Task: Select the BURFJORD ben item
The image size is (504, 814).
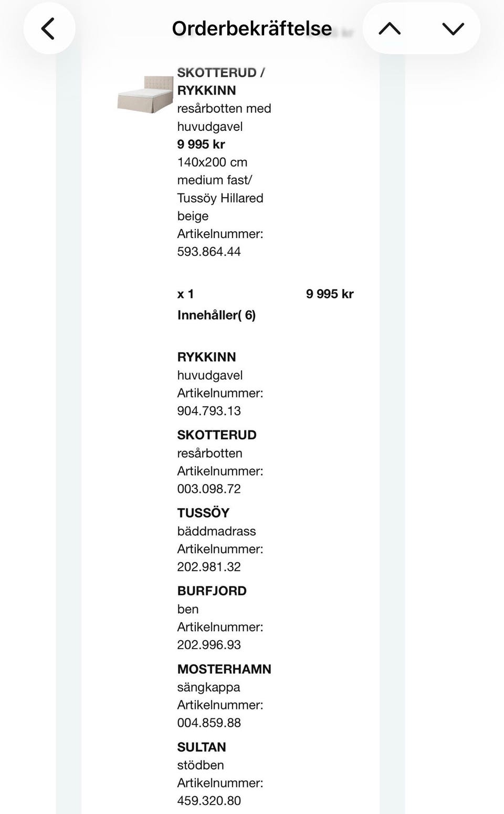Action: 212,591
